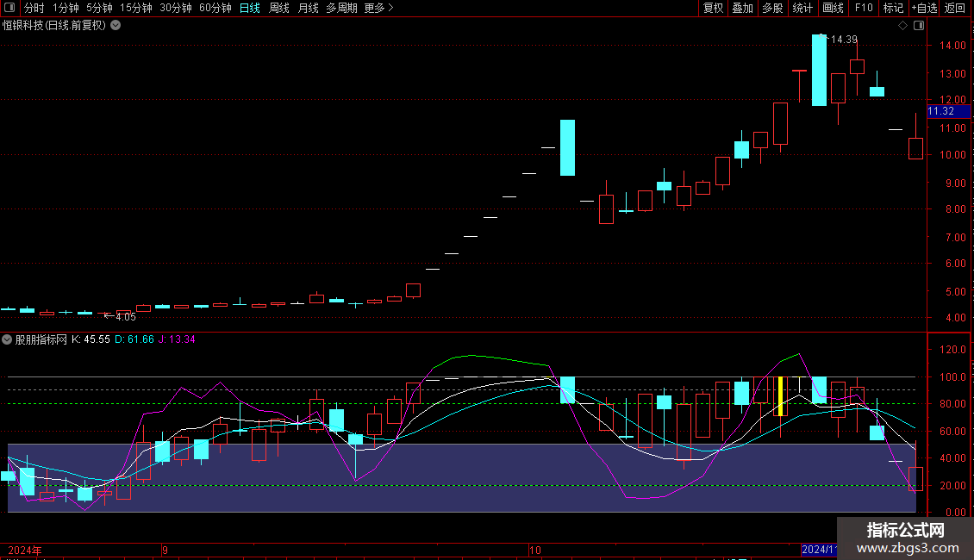Click the tall cyan candle at 14.39 high

tap(820, 70)
